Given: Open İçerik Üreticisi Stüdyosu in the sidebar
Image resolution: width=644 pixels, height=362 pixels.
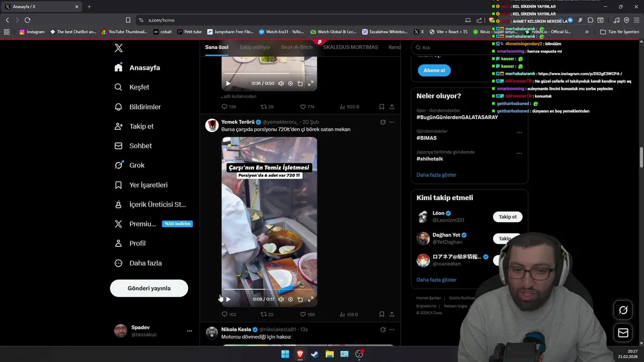Looking at the screenshot, I should coord(151,205).
